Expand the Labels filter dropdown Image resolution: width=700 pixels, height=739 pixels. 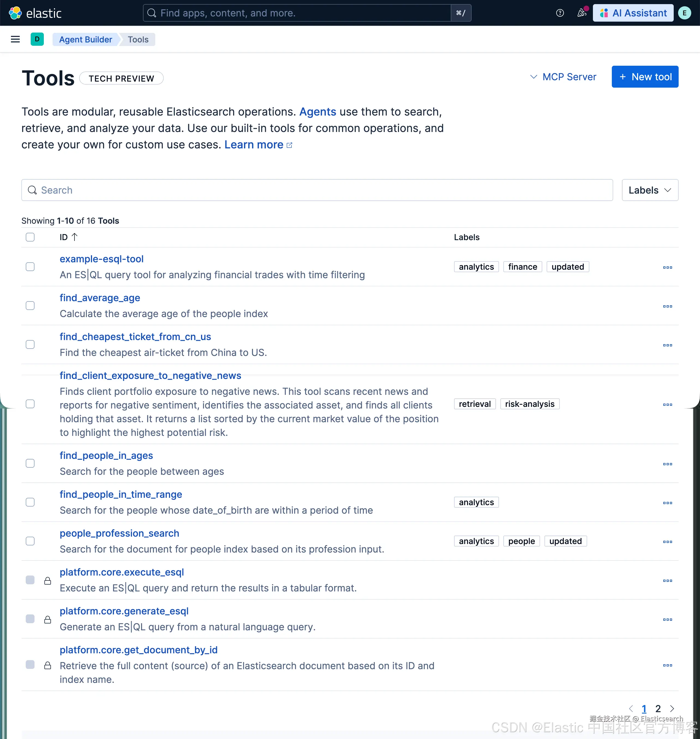650,190
